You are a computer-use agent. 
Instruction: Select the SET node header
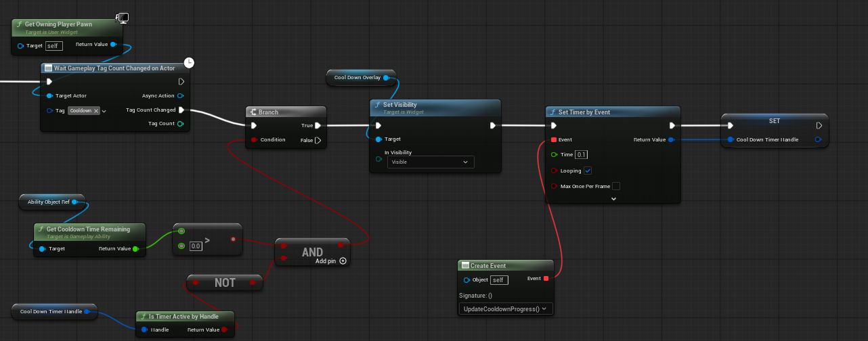pos(775,121)
